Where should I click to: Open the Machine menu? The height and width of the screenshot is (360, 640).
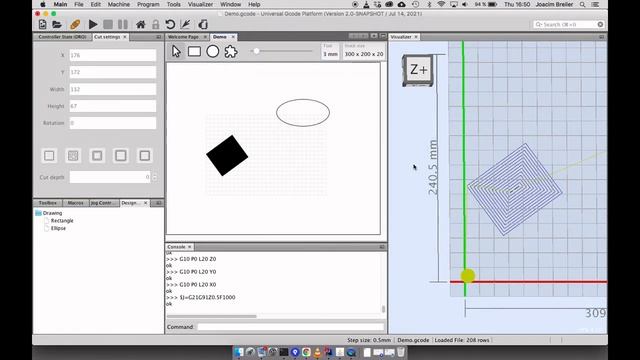pyautogui.click(x=118, y=4)
